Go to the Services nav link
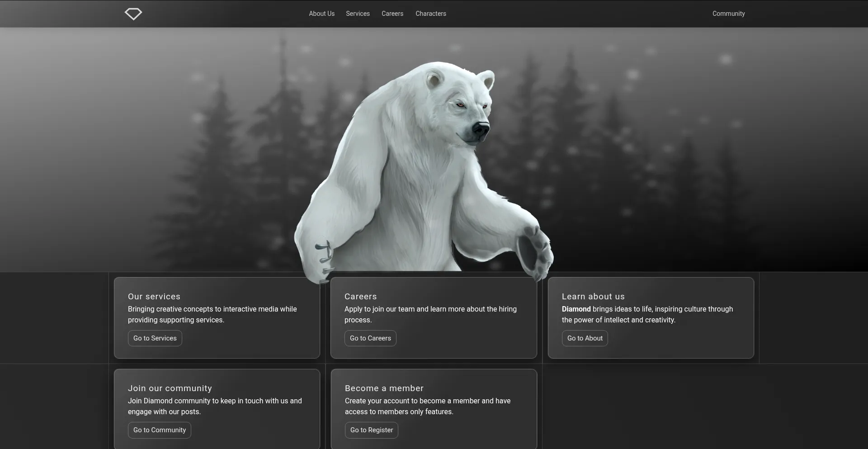Viewport: 868px width, 449px height. tap(358, 14)
